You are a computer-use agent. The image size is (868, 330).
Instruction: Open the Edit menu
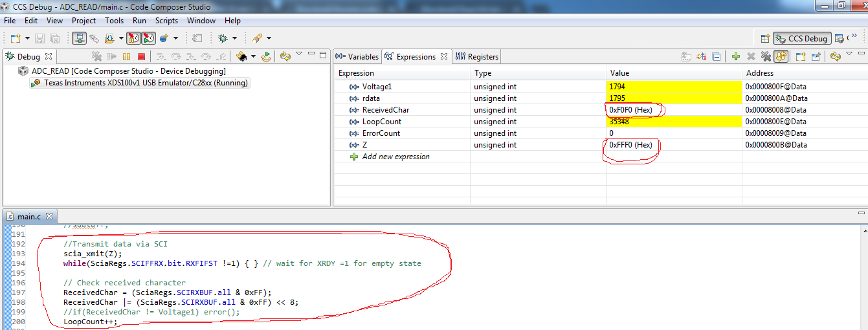point(31,20)
